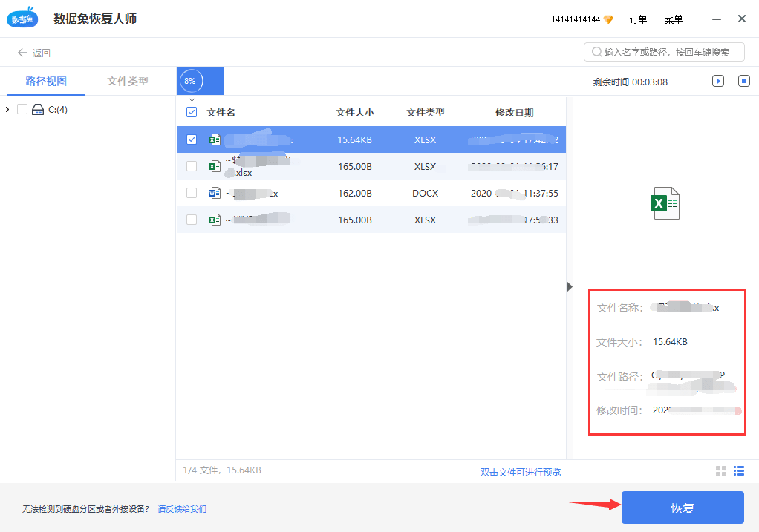Click the Excel icon of the file ending :17
Screen dimensions: 759x532
point(215,166)
